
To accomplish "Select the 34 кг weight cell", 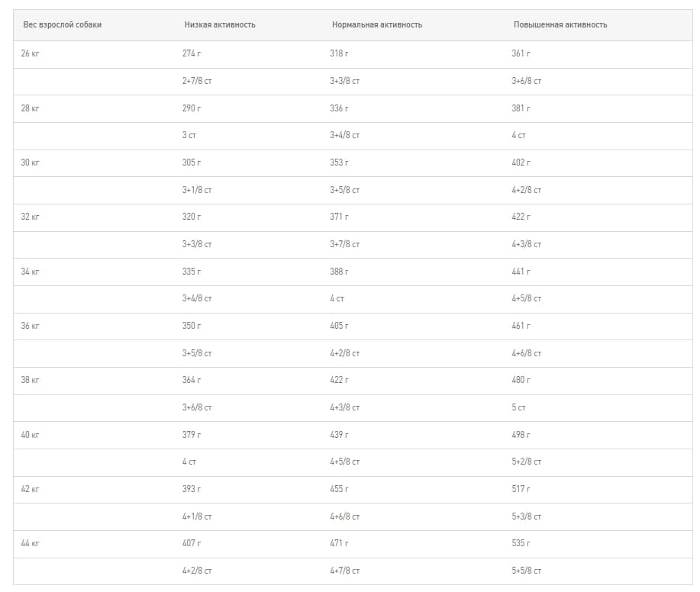I will coord(31,272).
